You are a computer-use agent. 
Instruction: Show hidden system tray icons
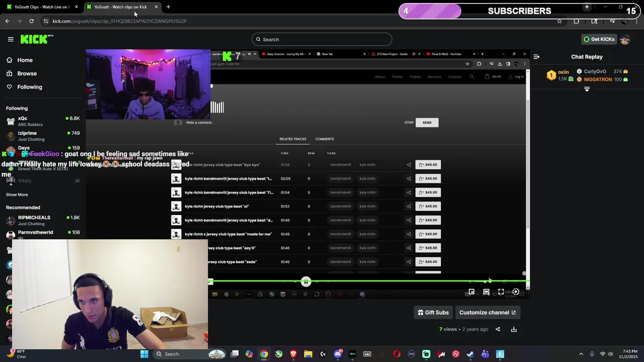(x=581, y=354)
